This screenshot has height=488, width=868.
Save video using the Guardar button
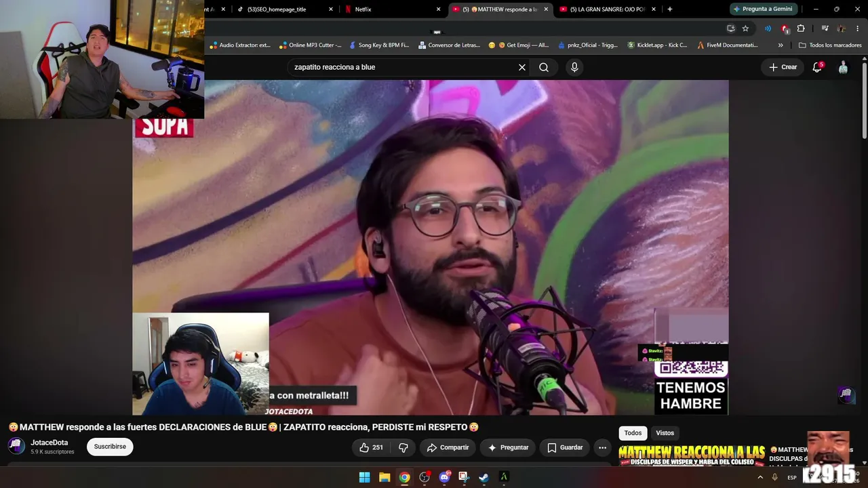(x=565, y=447)
